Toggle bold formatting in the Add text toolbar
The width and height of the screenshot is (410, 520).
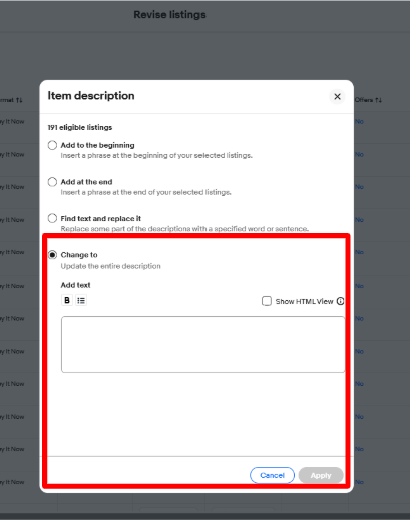pyautogui.click(x=67, y=300)
